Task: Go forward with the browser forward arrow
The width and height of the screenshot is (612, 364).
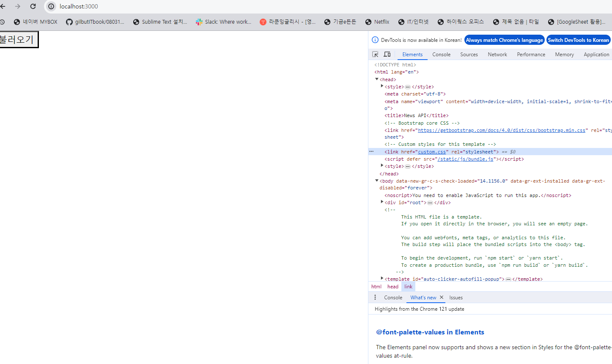Action: (17, 6)
